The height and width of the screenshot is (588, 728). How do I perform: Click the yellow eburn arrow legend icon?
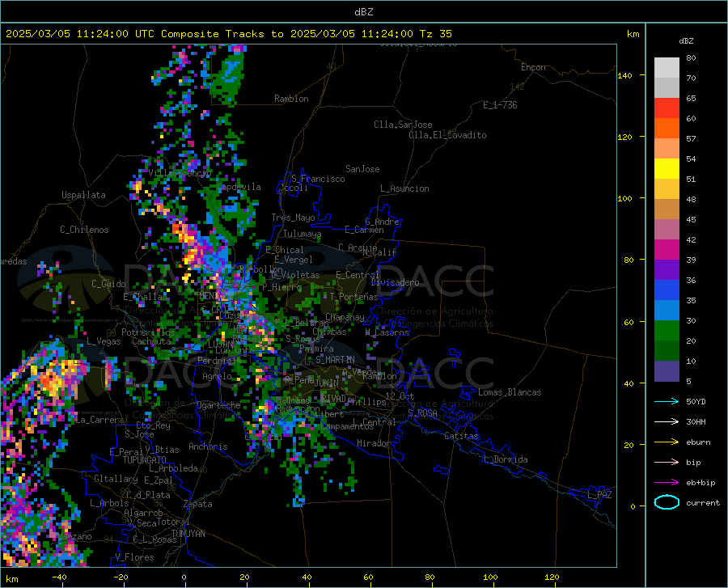(667, 442)
